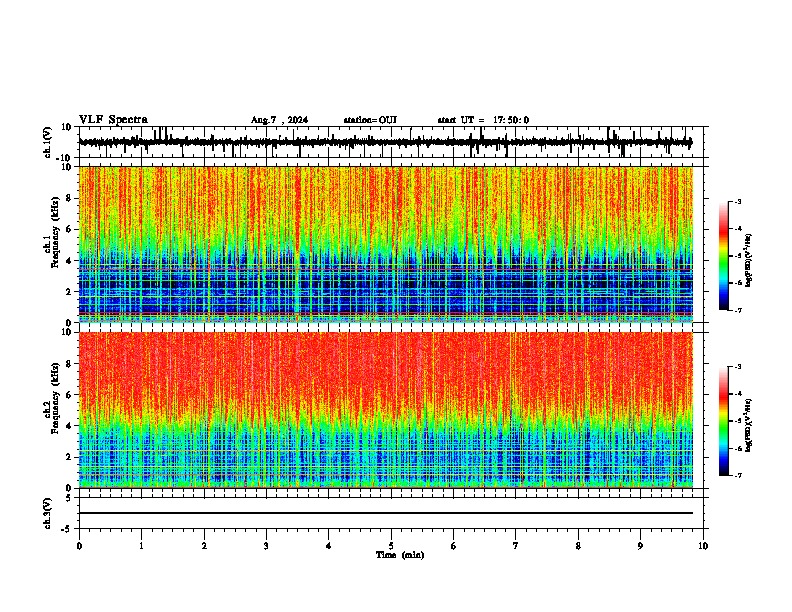
Task: Click time axis tick label "9"
Action: click(x=640, y=546)
